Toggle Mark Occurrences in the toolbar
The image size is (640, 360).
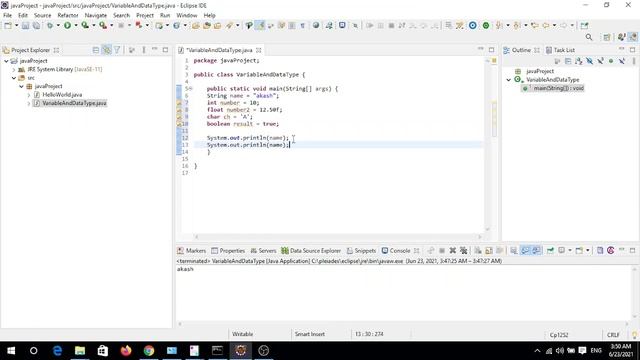pyautogui.click(x=260, y=25)
